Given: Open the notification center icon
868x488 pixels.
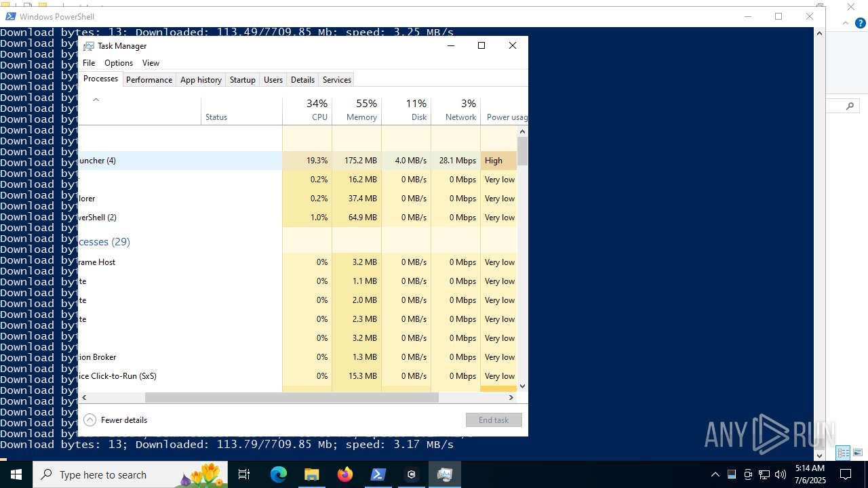Looking at the screenshot, I should tap(846, 474).
